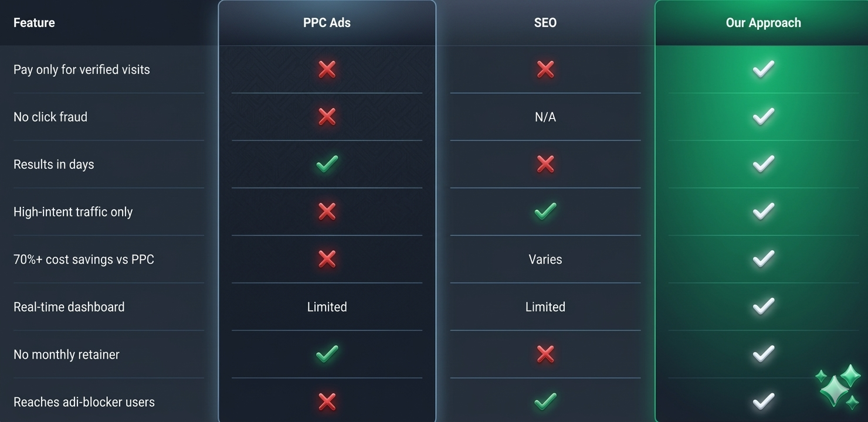
Task: Click Our Approach checkmark for no click fraud
Action: click(x=763, y=117)
